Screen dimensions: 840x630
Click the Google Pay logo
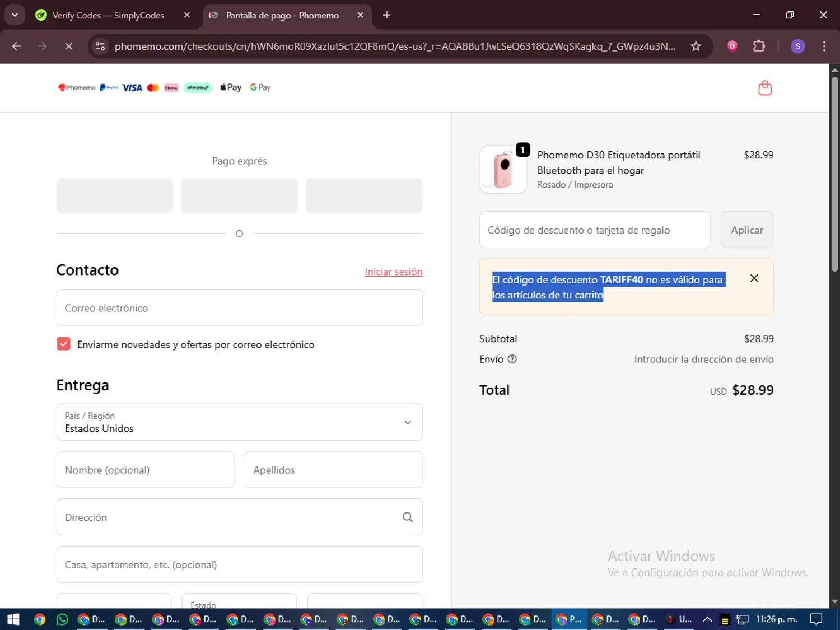[x=260, y=87]
